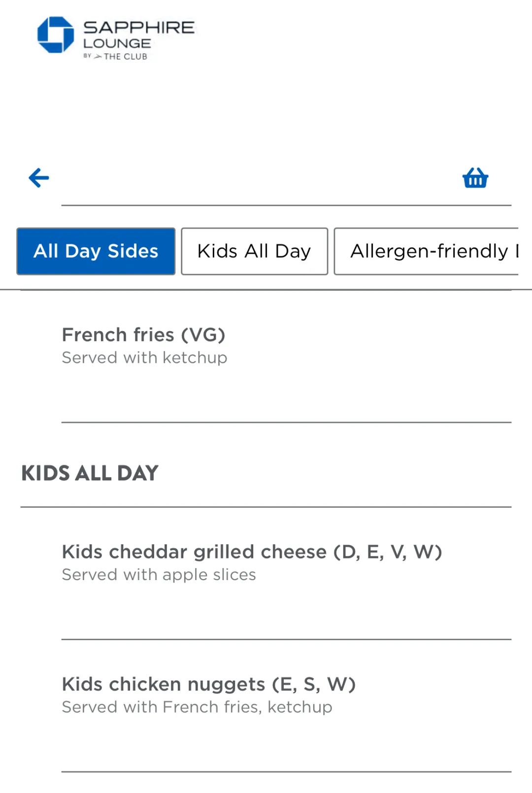This screenshot has width=532, height=793.
Task: Click the blue Chase octagon logo
Action: coord(56,34)
